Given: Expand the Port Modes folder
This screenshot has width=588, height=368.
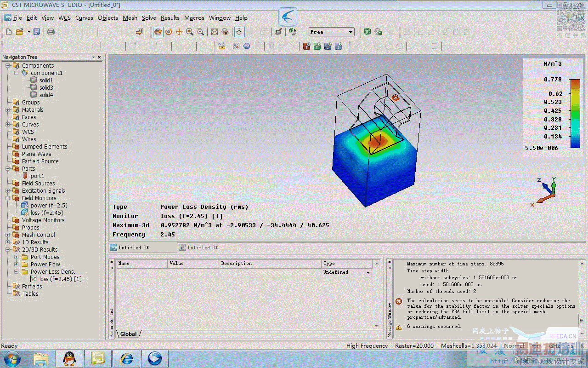Looking at the screenshot, I should coord(17,257).
